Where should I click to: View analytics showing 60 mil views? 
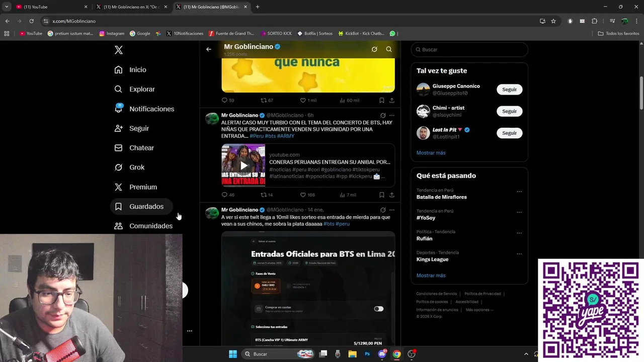pyautogui.click(x=349, y=100)
